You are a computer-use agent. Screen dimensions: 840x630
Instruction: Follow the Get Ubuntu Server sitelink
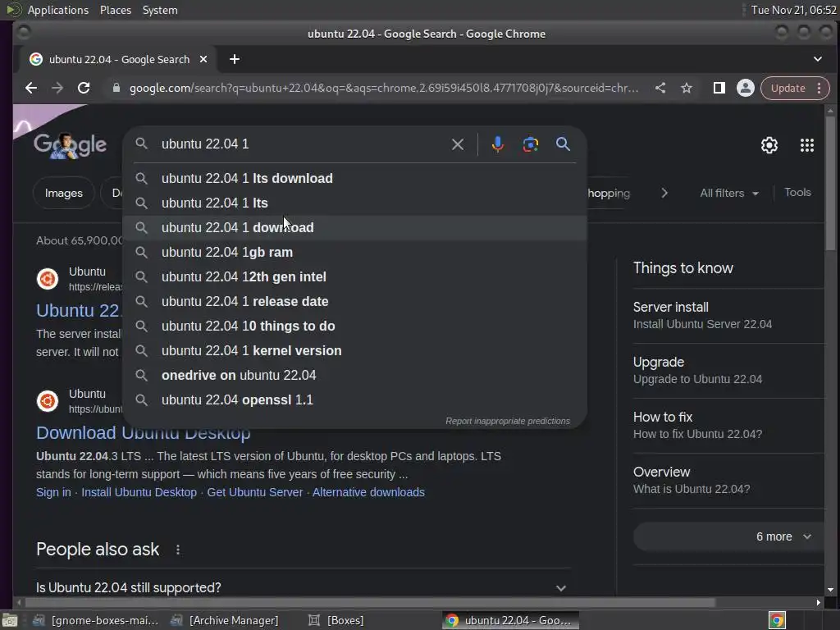point(254,492)
